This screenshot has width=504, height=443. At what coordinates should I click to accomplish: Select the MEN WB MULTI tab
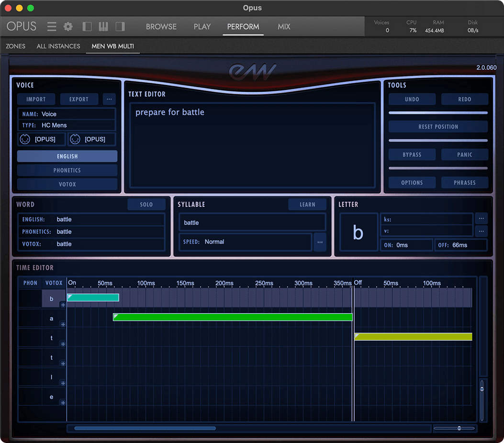click(112, 46)
